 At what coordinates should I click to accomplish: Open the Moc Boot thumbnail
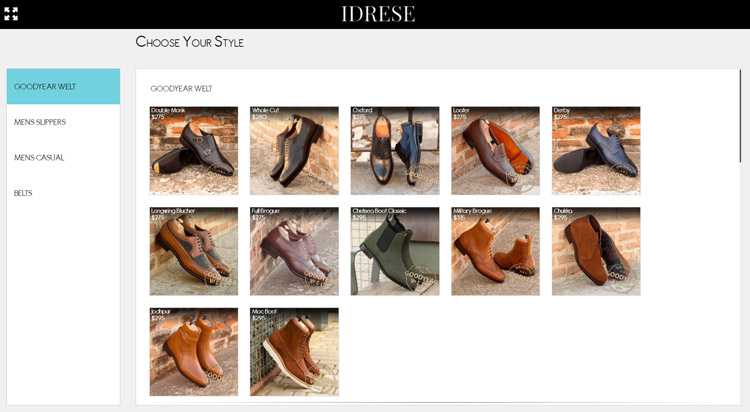tap(294, 352)
